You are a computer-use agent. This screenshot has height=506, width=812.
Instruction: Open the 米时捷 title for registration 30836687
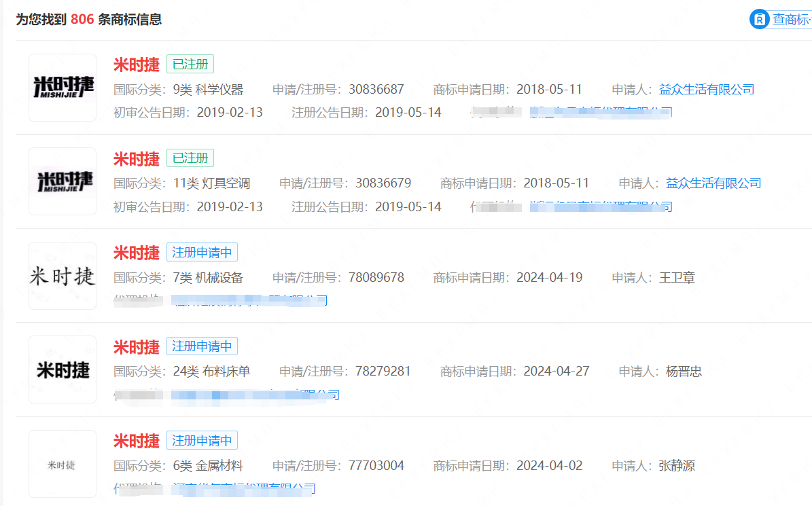coord(136,65)
